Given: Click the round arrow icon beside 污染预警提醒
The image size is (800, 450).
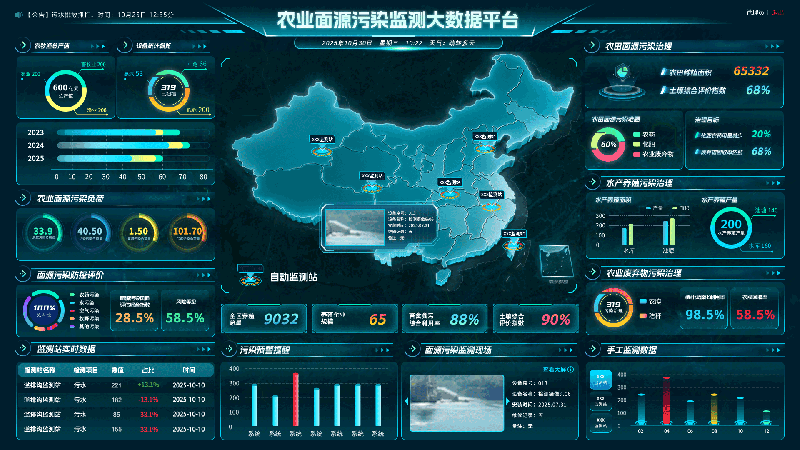Looking at the screenshot, I should point(229,350).
